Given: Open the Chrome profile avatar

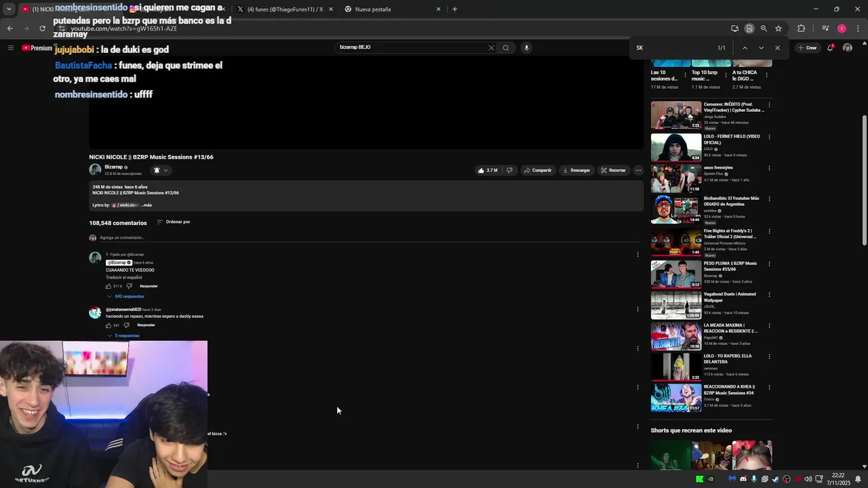Looking at the screenshot, I should (842, 28).
